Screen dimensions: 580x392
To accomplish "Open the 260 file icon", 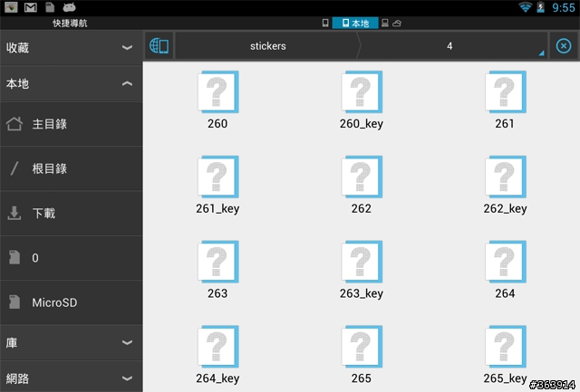I will click(217, 92).
